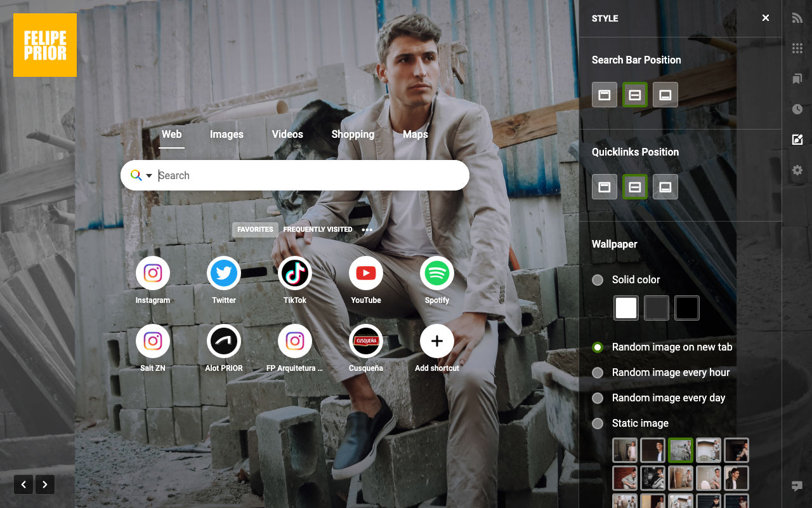The image size is (812, 508).
Task: Select the green-outlined static wallpaper thumbnail
Action: point(681,450)
